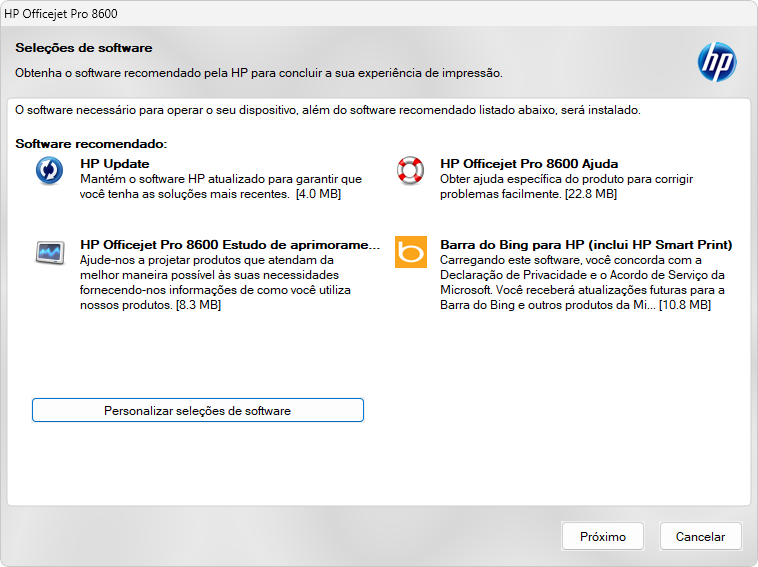Click the HP logo in header
Image resolution: width=758 pixels, height=567 pixels.
pyautogui.click(x=717, y=62)
